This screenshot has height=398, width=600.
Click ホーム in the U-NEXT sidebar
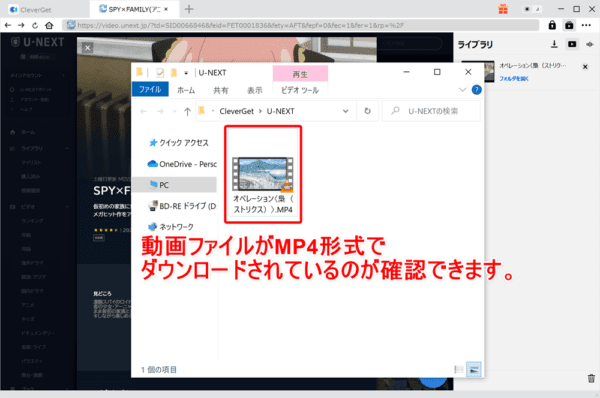28,132
